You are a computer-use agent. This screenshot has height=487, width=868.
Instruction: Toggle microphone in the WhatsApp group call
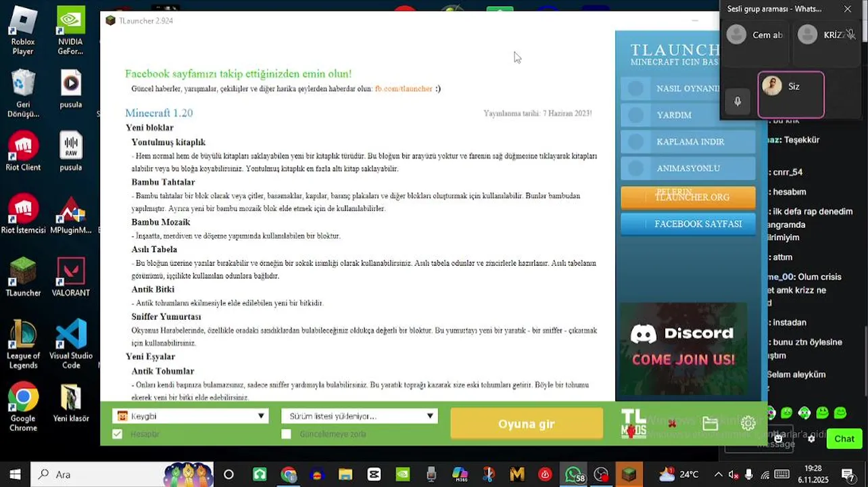pos(738,101)
